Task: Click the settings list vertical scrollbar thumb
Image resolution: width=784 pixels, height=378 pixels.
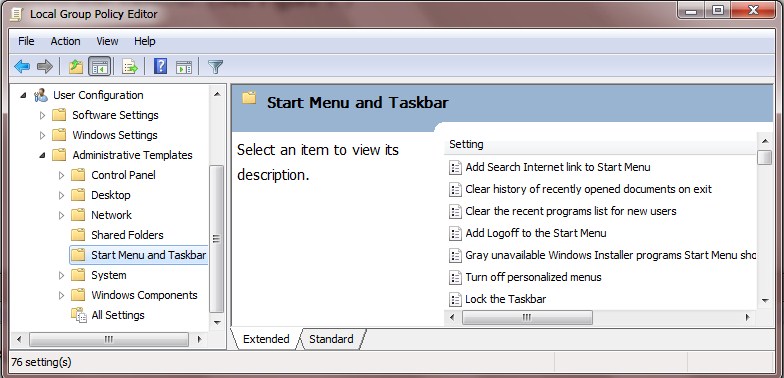Action: click(x=764, y=157)
